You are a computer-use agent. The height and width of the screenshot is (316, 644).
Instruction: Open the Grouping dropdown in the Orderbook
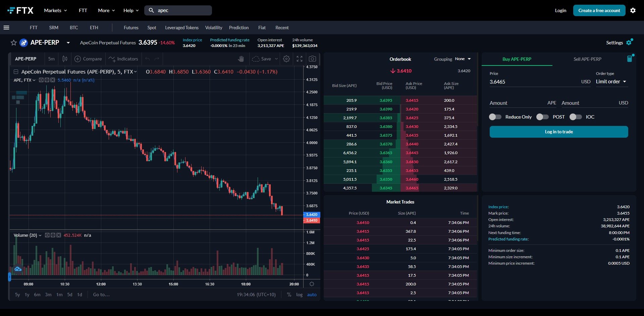tap(463, 59)
